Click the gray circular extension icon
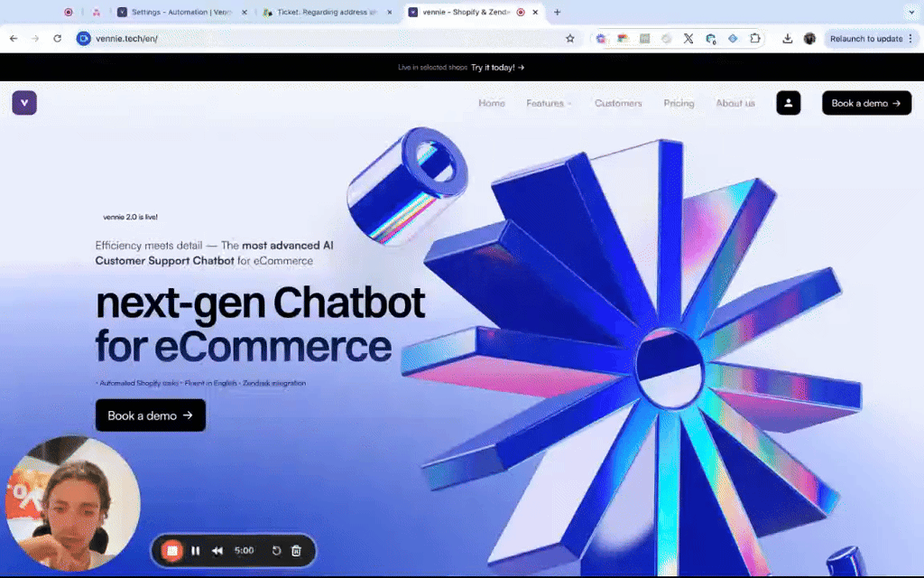The image size is (924, 578). coord(667,38)
